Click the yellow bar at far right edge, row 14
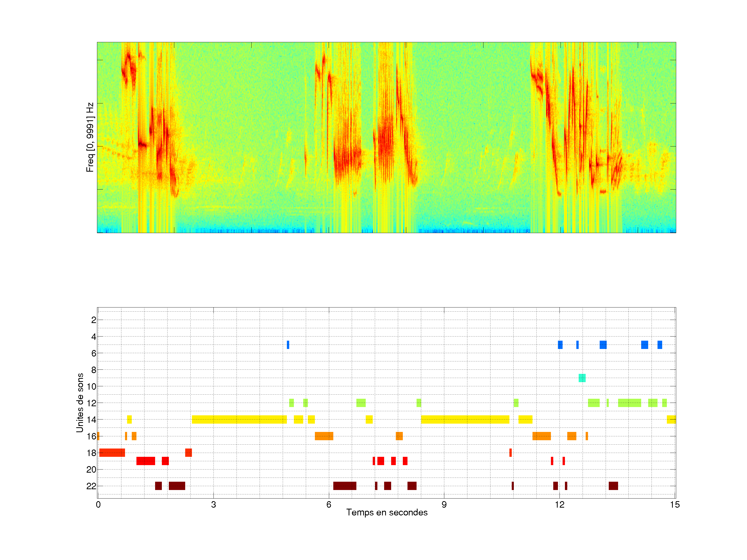 pyautogui.click(x=671, y=419)
